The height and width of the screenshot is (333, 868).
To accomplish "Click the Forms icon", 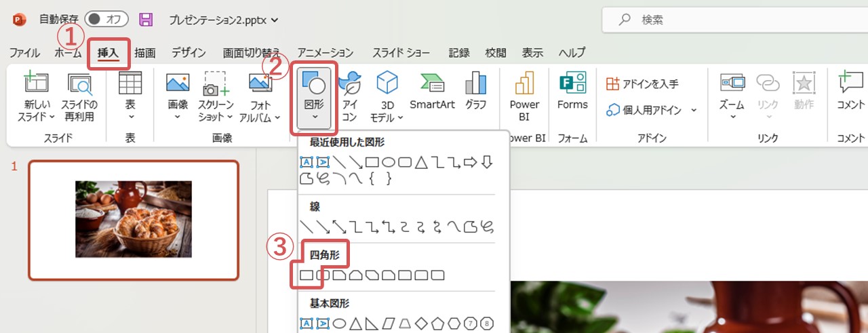I will [x=572, y=83].
